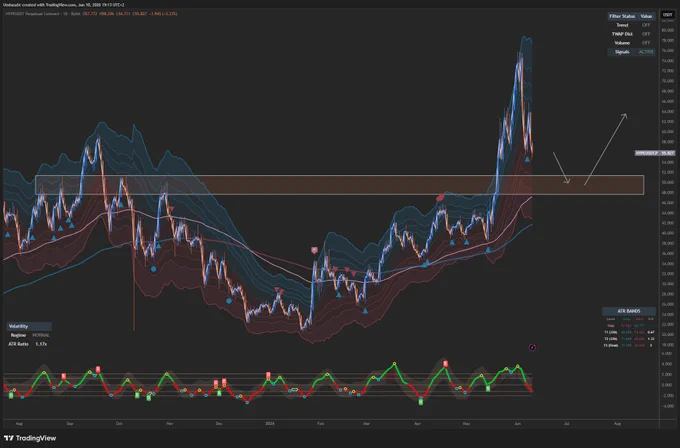The image size is (680, 448).
Task: Click the ATR Ratio row label
Action: [18, 344]
